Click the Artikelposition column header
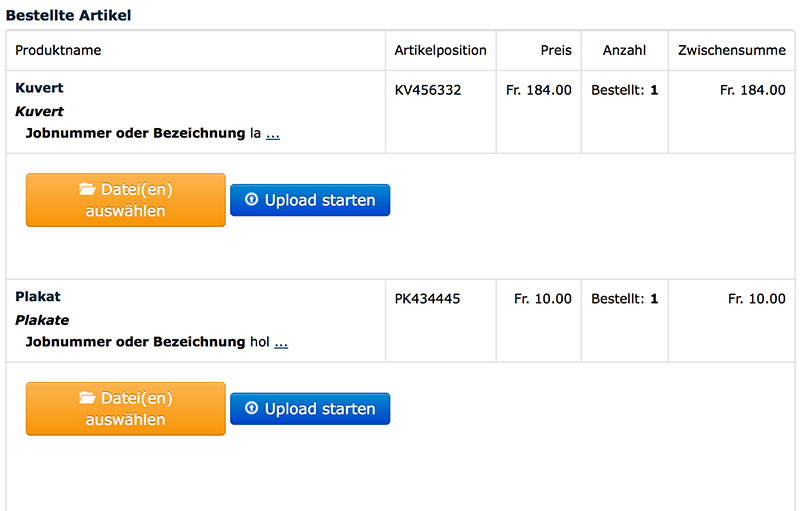Viewport: 800px width, 511px height. click(440, 50)
